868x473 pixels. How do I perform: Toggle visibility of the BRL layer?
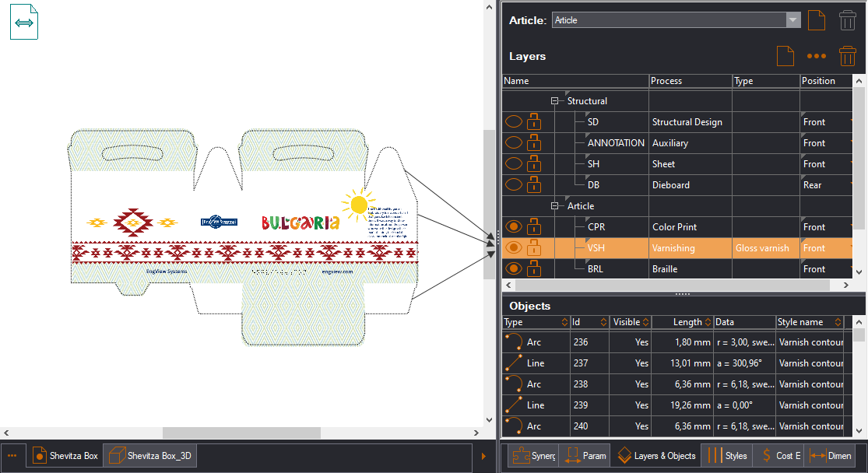tap(514, 269)
